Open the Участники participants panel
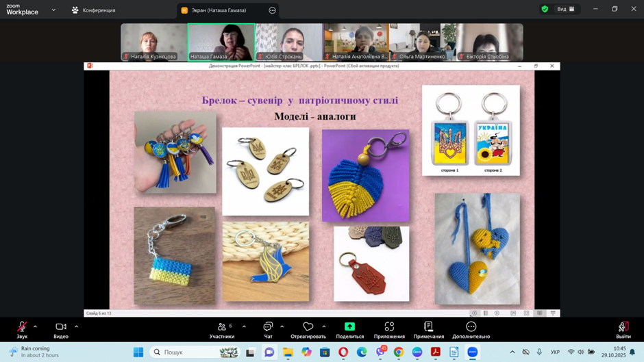 point(222,329)
